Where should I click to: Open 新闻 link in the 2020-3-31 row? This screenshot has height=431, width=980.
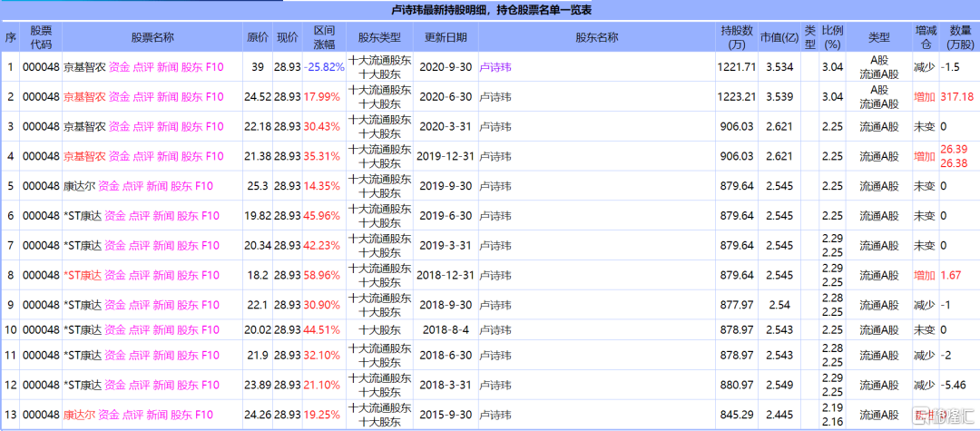[168, 127]
